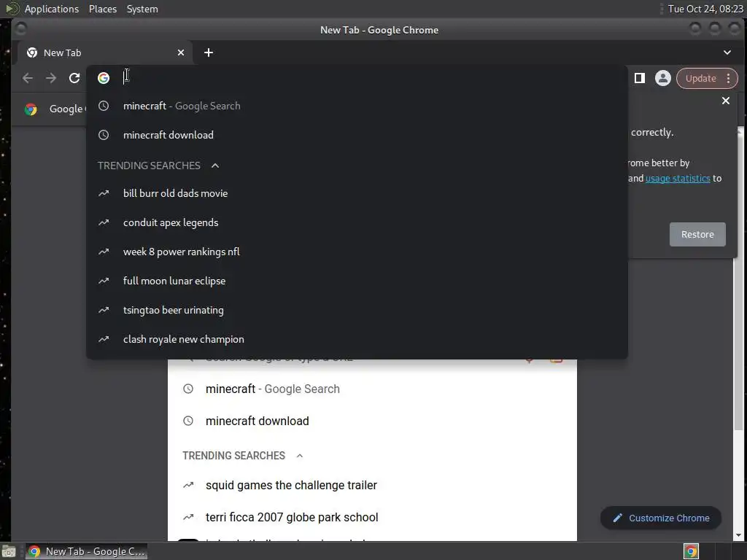This screenshot has width=747, height=560.
Task: Click the Update button
Action: pyautogui.click(x=700, y=79)
